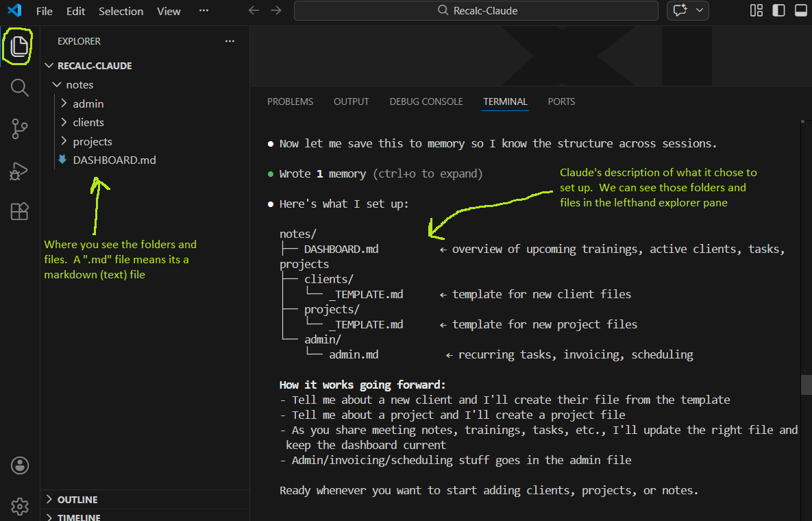The height and width of the screenshot is (521, 812).
Task: Select the TERMINAL tab
Action: pyautogui.click(x=506, y=101)
